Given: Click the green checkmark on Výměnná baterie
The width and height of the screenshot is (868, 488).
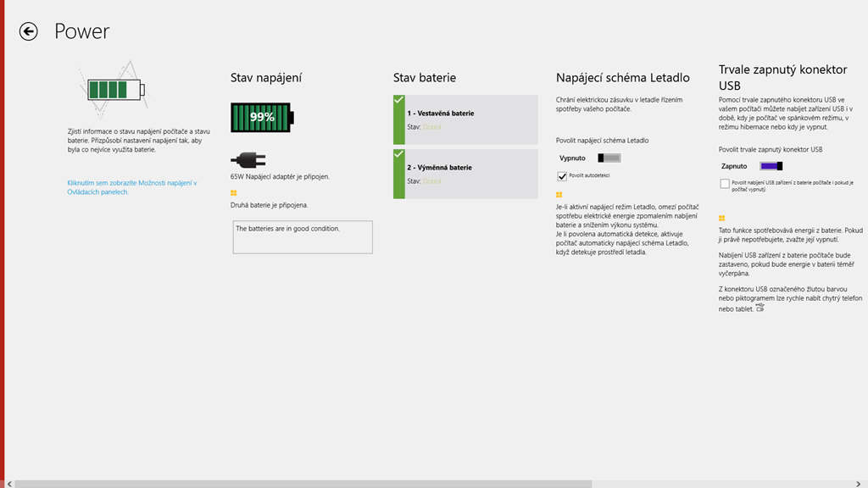Looking at the screenshot, I should point(398,155).
